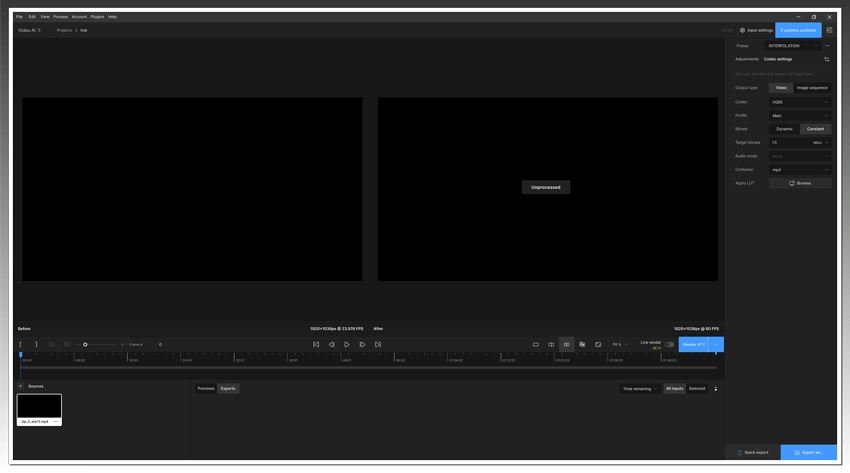The image size is (850, 473).
Task: Open the Edit menu
Action: [x=32, y=17]
